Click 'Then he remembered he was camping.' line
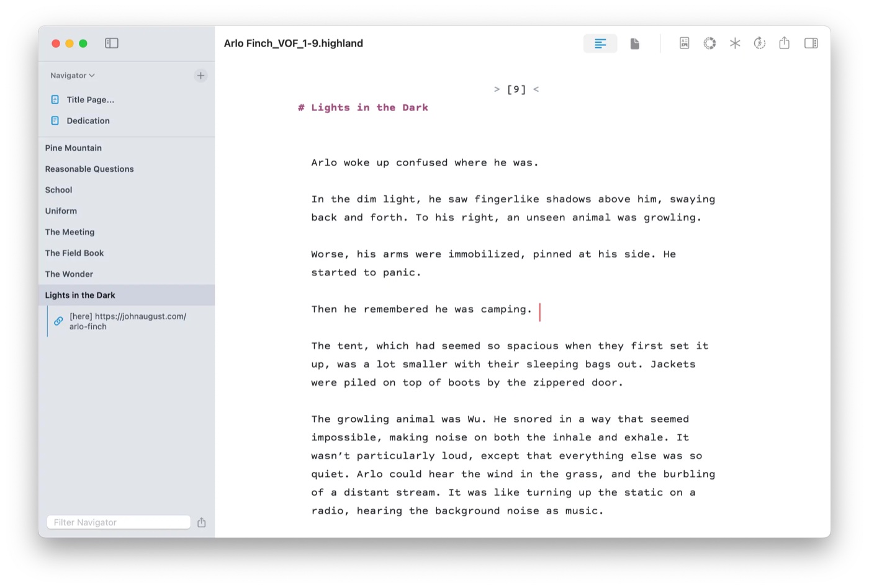 coord(421,310)
